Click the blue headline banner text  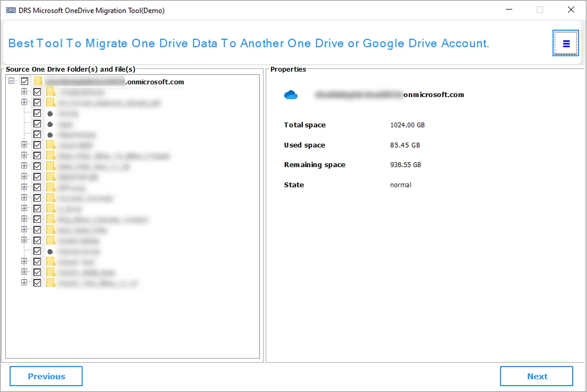click(x=249, y=43)
